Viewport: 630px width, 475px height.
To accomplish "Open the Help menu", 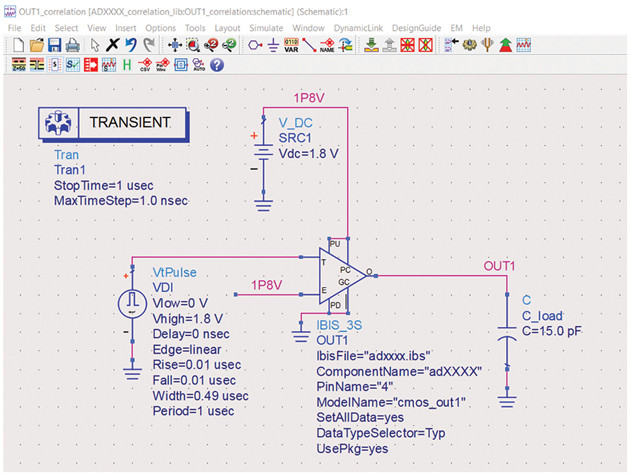I will click(x=481, y=28).
